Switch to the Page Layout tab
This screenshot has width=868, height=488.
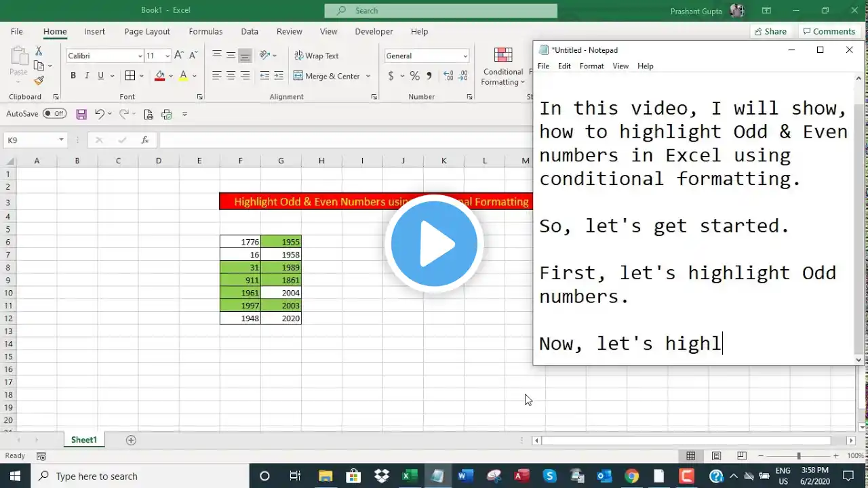[147, 31]
